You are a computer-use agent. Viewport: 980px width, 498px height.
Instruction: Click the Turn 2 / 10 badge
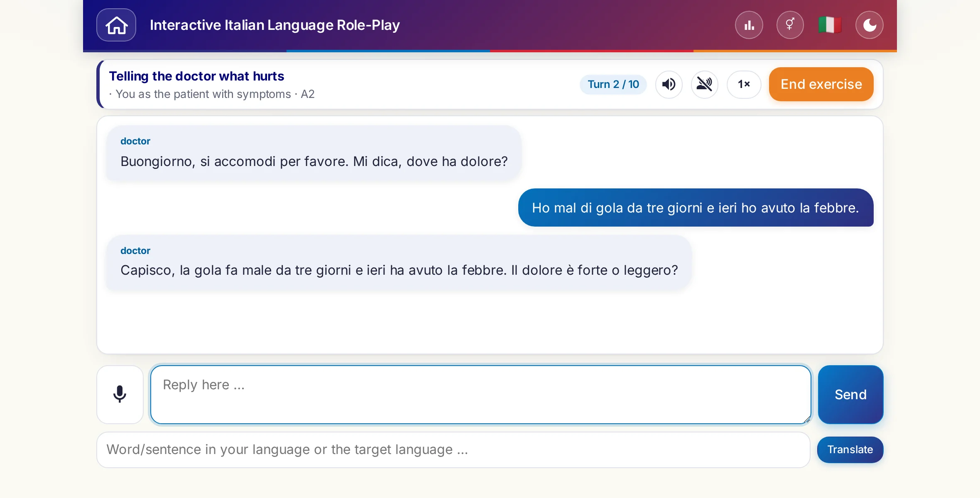(613, 84)
